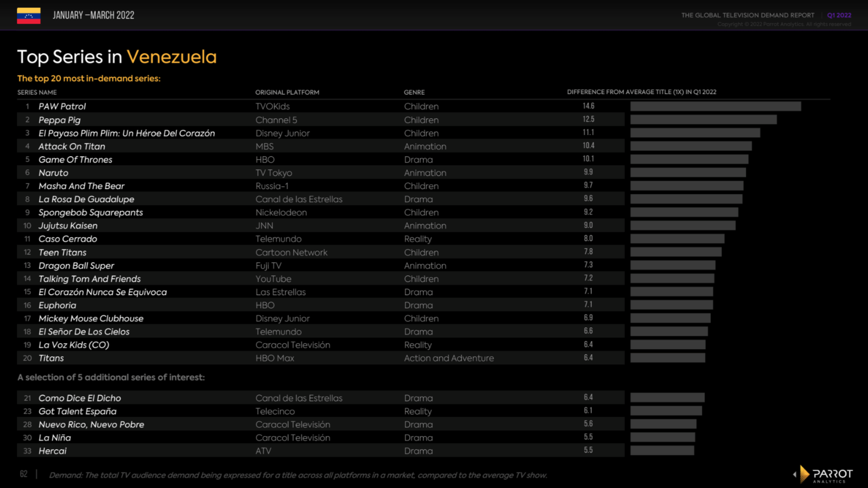This screenshot has height=488, width=868.
Task: Click the Caso Cerrado demand bar
Action: tap(677, 238)
